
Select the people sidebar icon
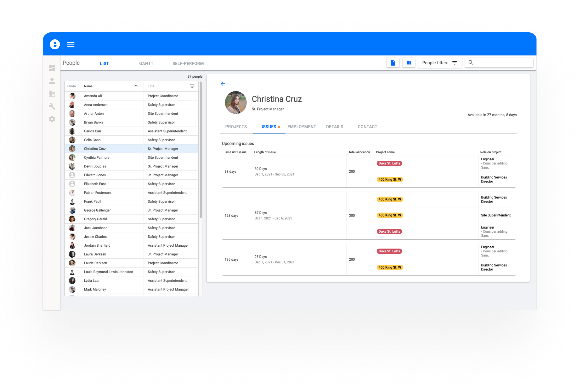coord(52,81)
